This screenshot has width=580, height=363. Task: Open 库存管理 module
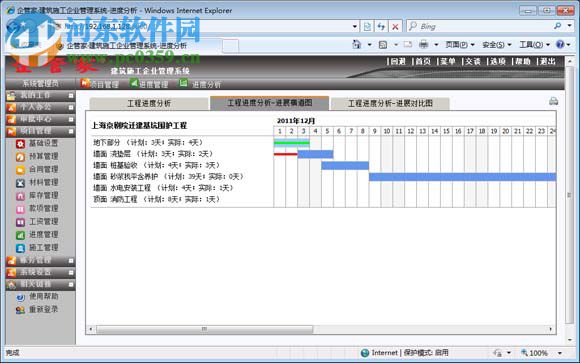(x=37, y=195)
